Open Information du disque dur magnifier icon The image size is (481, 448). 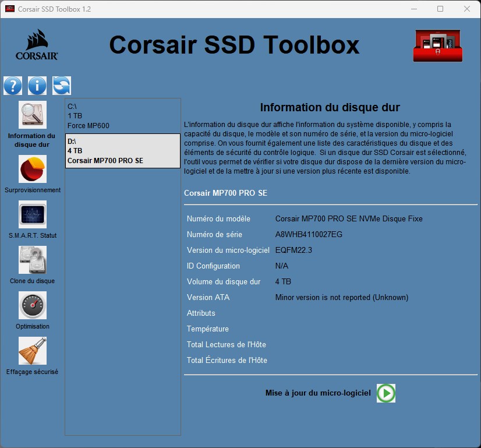tap(33, 115)
